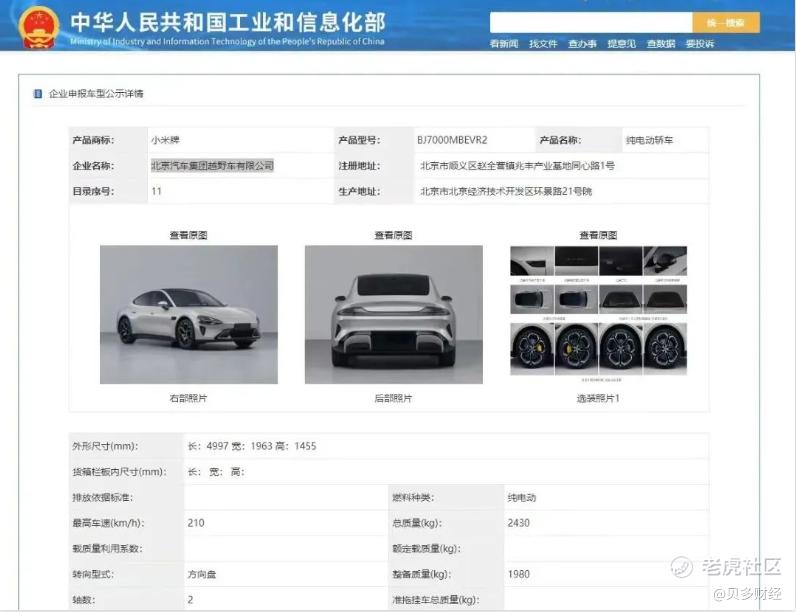Click the 产品型号 label
796x612 pixels.
click(359, 140)
